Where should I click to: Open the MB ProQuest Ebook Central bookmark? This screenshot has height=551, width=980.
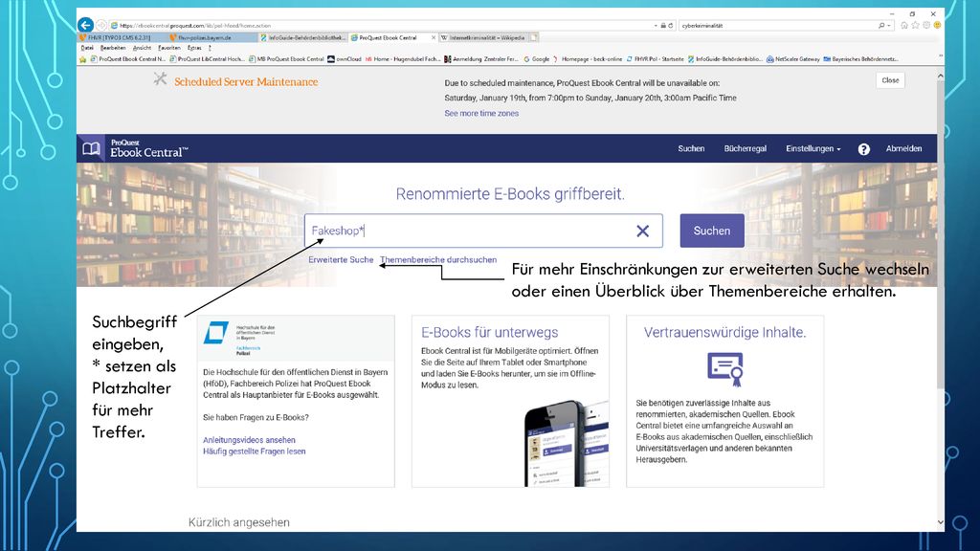click(286, 59)
